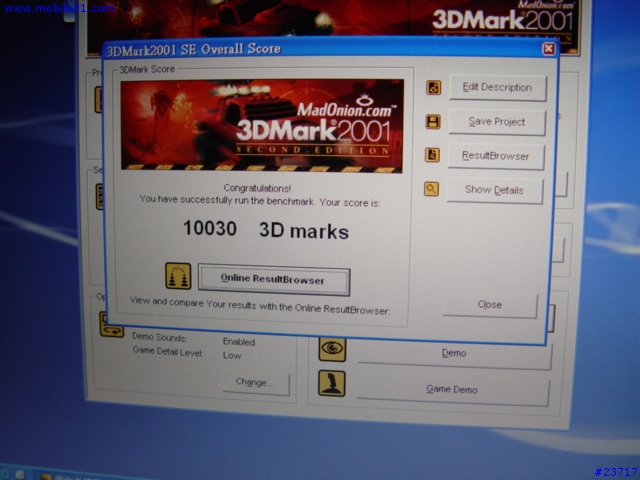Screen dimensions: 640x480
Task: Click the Demo button in main window
Action: pyautogui.click(x=454, y=353)
